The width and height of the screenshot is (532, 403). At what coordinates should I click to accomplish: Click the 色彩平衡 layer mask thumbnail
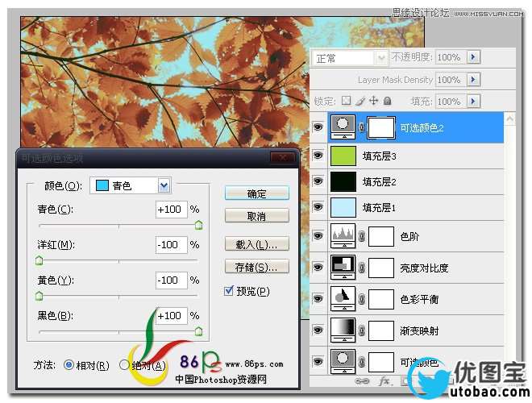click(381, 299)
